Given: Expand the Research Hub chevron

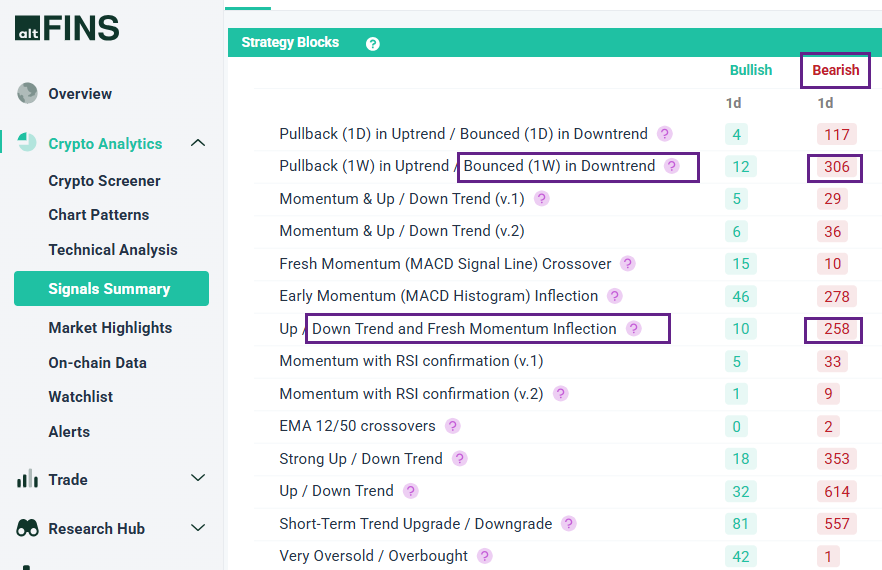Looking at the screenshot, I should [198, 528].
